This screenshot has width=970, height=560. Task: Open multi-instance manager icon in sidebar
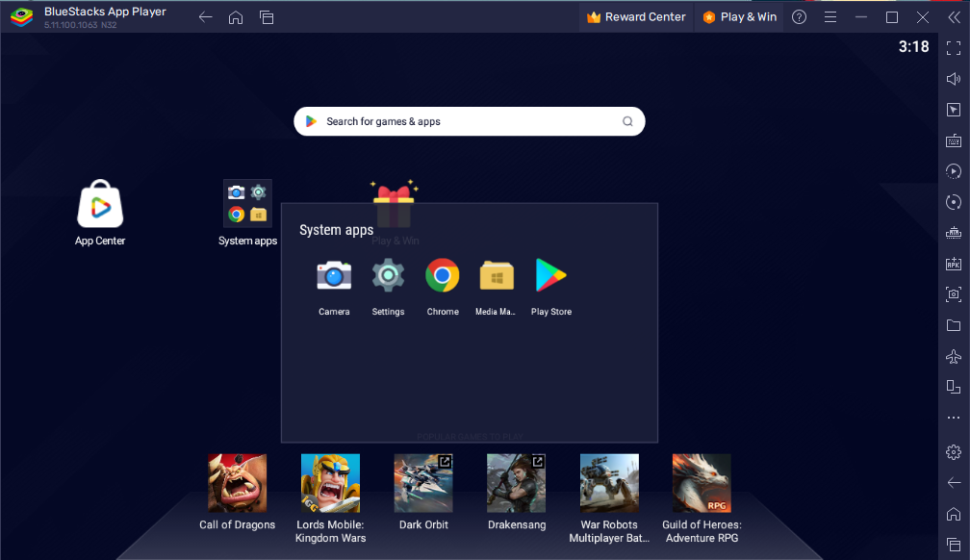pos(954,387)
